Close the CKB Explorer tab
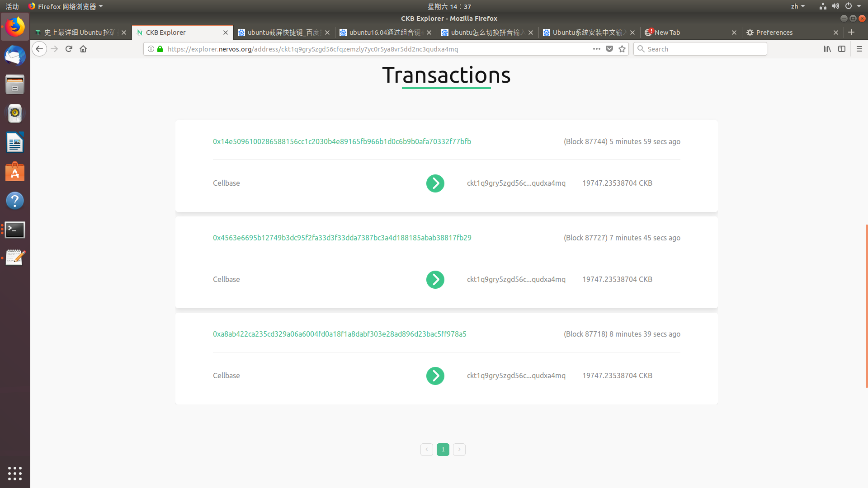 pyautogui.click(x=226, y=33)
